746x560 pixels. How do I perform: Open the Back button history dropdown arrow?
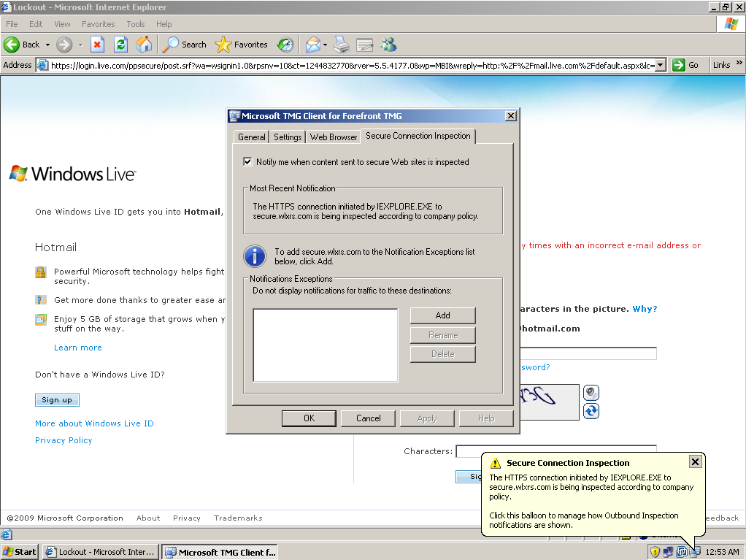(47, 45)
